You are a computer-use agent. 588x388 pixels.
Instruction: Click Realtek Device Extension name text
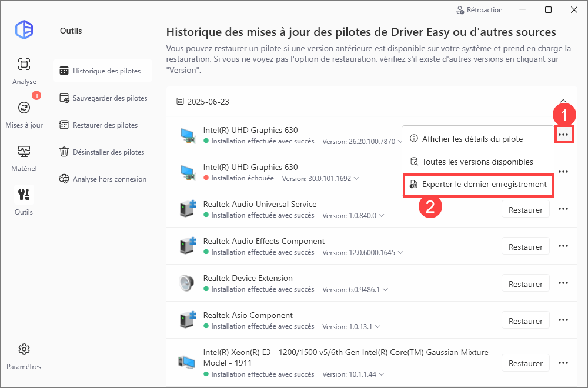click(x=248, y=278)
